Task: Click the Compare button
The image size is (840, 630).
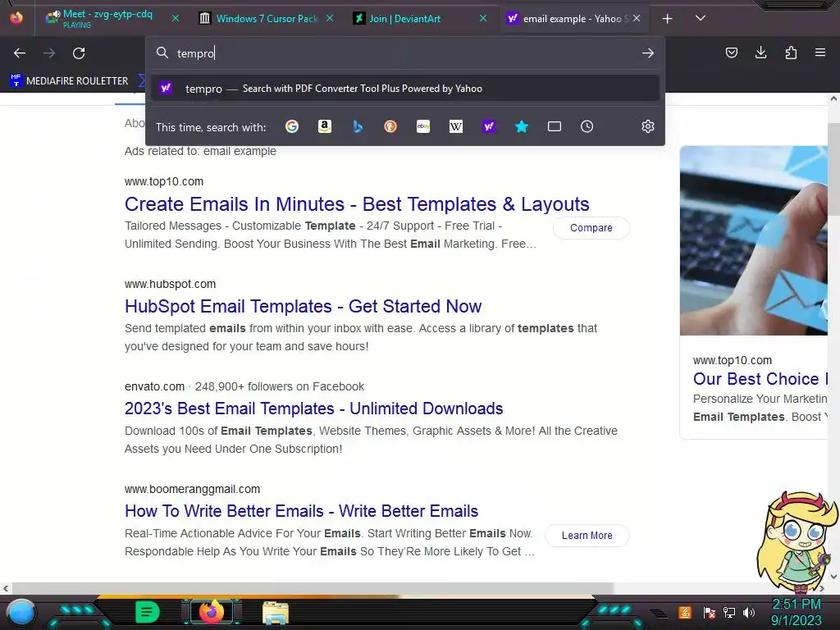Action: pyautogui.click(x=591, y=228)
